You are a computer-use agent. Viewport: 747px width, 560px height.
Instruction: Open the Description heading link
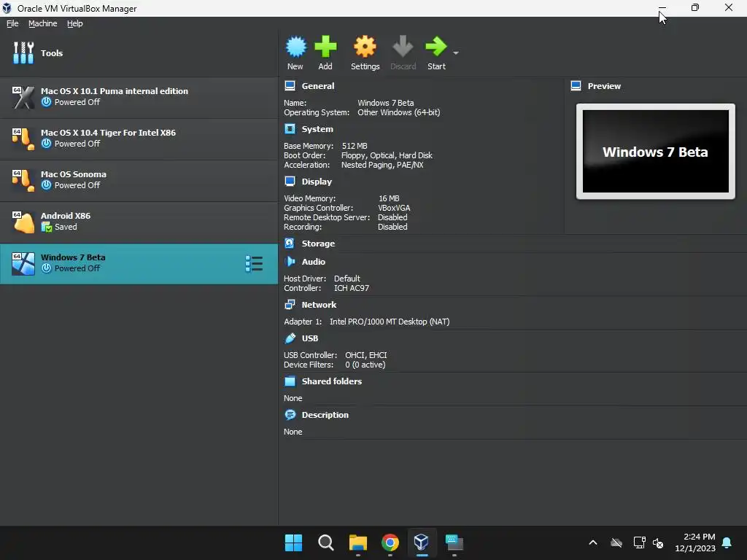pyautogui.click(x=325, y=415)
